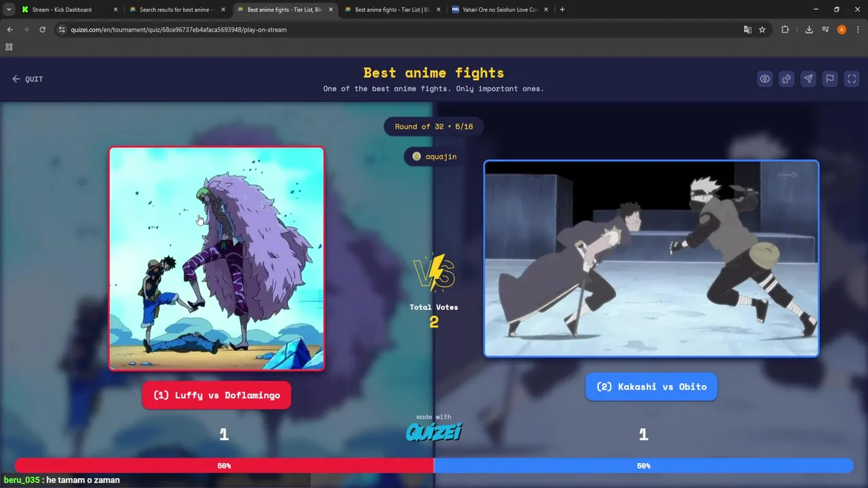This screenshot has width=868, height=488.
Task: Vote for Kakashi vs Obito button
Action: coord(651,386)
